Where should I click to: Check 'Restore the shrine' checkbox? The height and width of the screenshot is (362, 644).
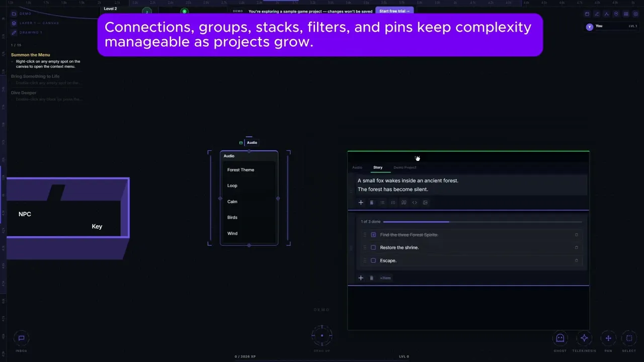click(x=373, y=247)
